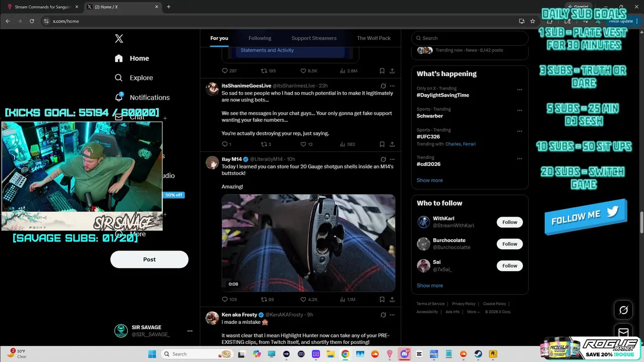Click the Post button

point(149,259)
